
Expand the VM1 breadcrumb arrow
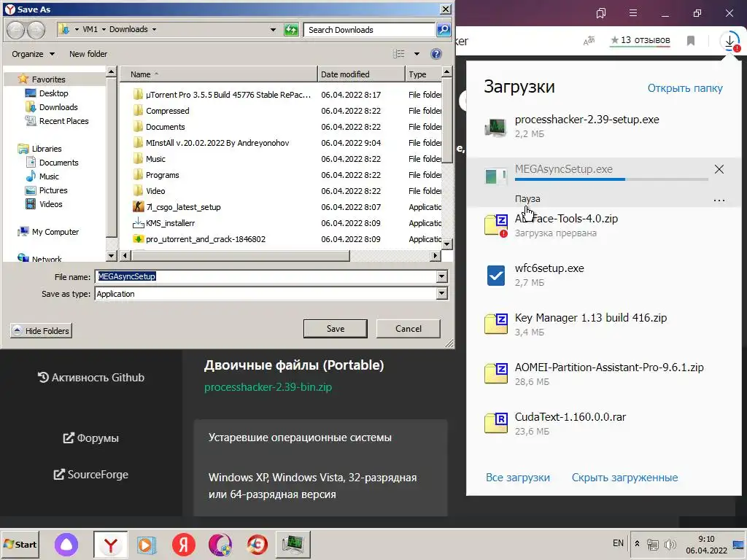coord(104,29)
